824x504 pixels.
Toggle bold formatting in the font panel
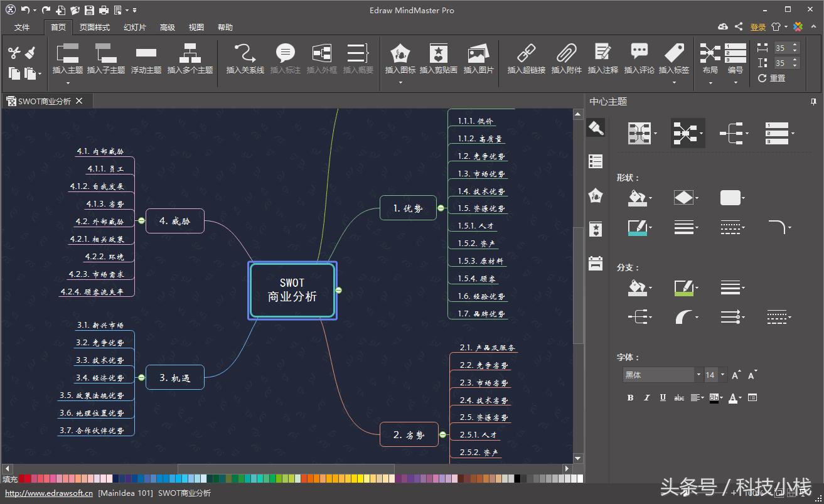630,397
